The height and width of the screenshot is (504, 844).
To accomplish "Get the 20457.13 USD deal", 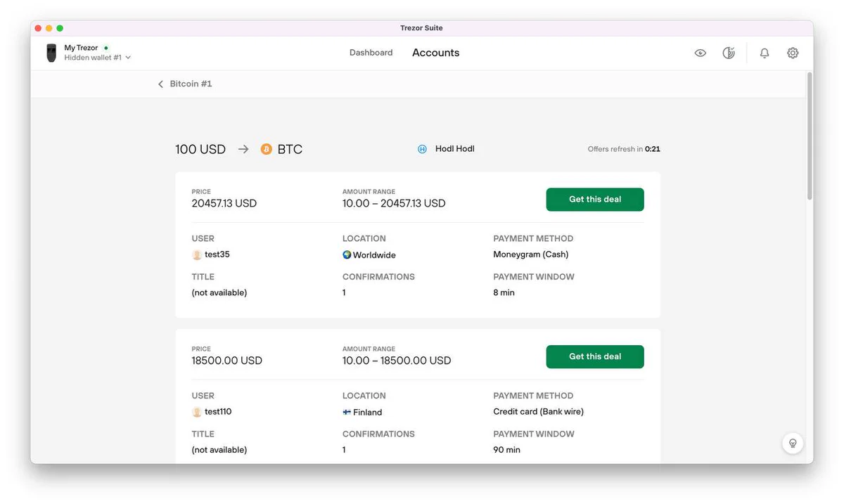I will point(595,200).
